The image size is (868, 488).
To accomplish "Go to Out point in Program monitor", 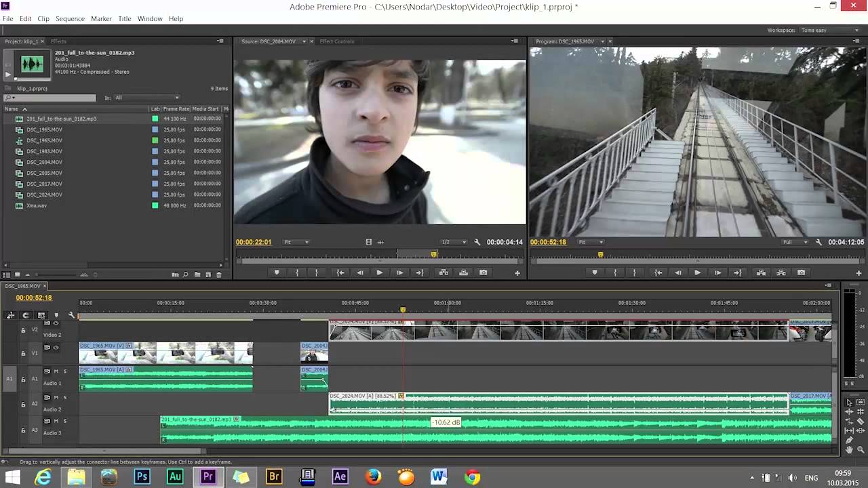I will pos(738,272).
